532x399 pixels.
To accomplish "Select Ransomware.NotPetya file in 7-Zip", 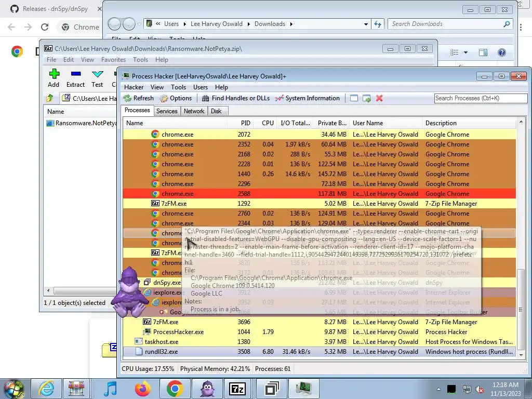I will (x=82, y=123).
